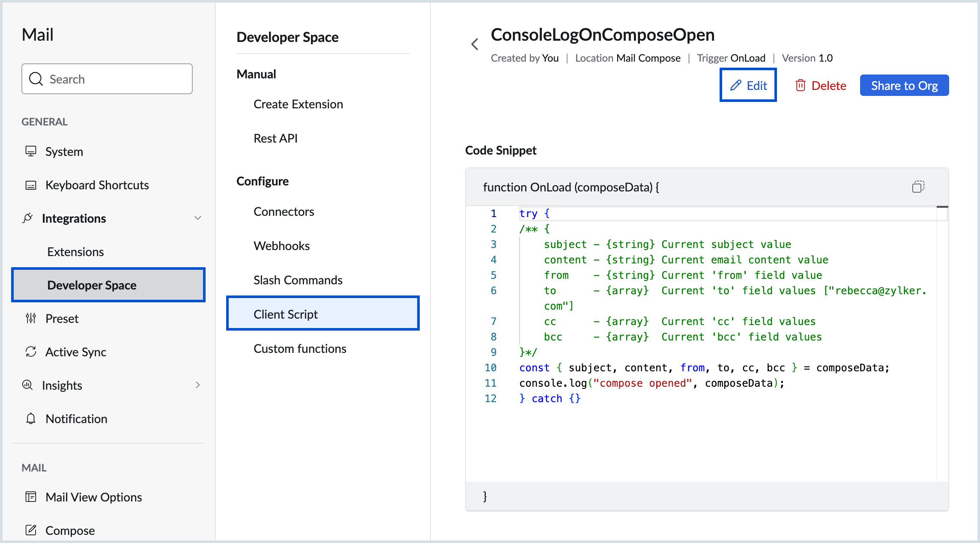Click the System monitor icon
This screenshot has width=980, height=543.
pos(31,151)
